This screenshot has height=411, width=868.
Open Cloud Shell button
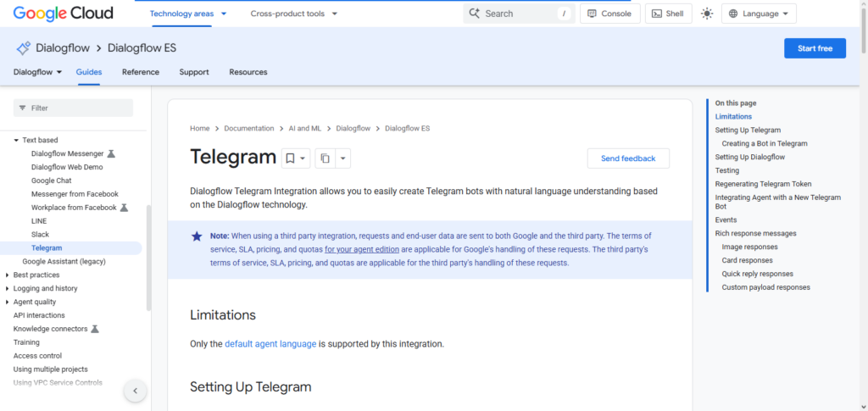pos(668,14)
